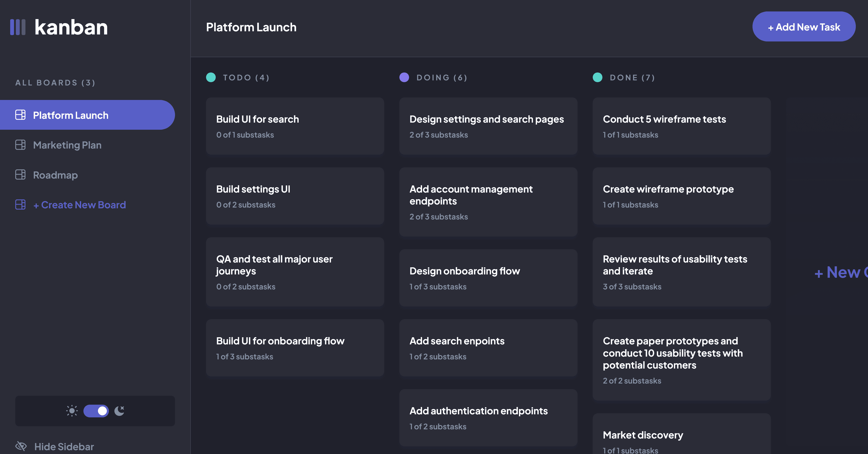868x454 pixels.
Task: Click the Add New Task button
Action: (804, 26)
